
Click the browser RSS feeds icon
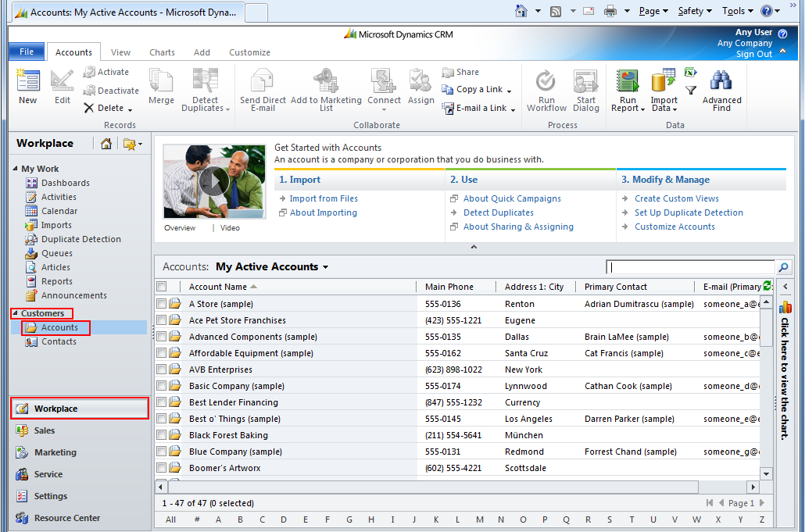click(556, 11)
